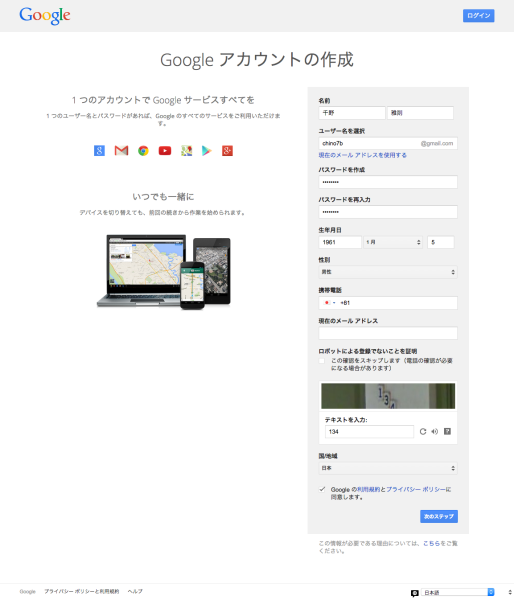Screen dimensions: 514x600
Task: Click the captcha text field containing 134
Action: 369,432
